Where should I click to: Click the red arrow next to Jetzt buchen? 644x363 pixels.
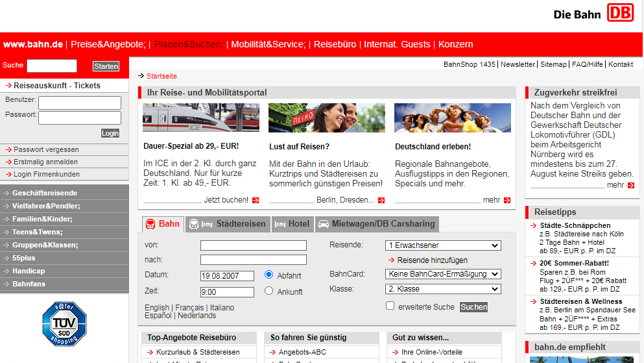coord(255,201)
